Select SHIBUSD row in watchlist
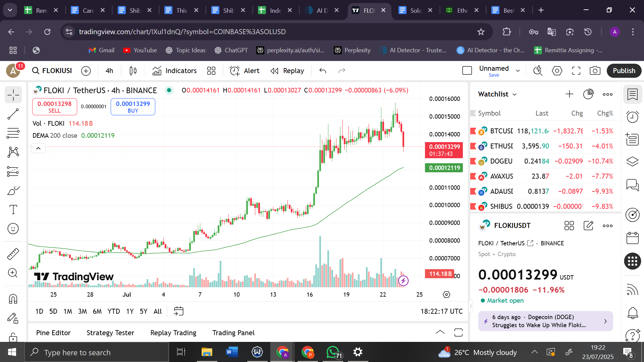Image resolution: width=644 pixels, height=362 pixels. [545, 206]
